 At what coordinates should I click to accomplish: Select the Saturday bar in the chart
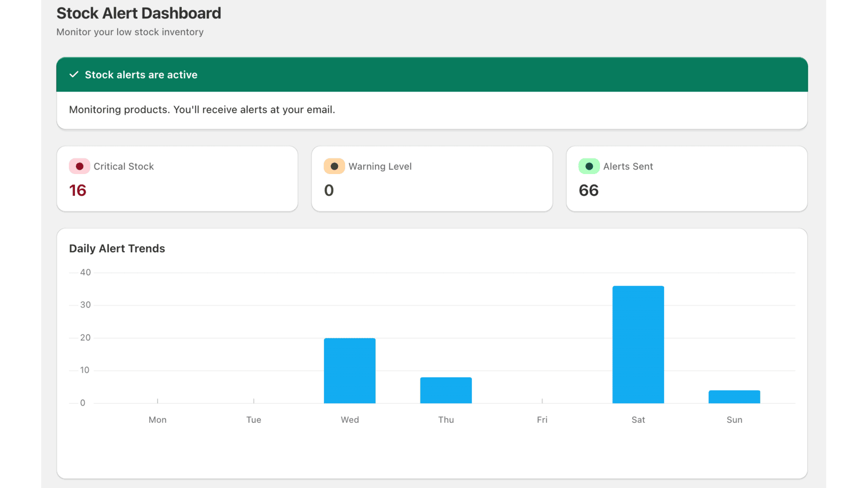[x=638, y=344]
